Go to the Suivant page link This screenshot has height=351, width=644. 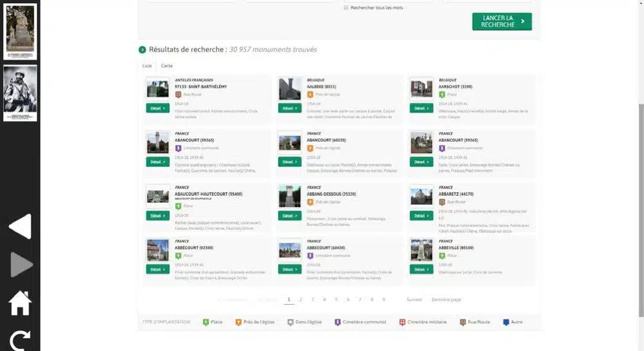pos(414,299)
